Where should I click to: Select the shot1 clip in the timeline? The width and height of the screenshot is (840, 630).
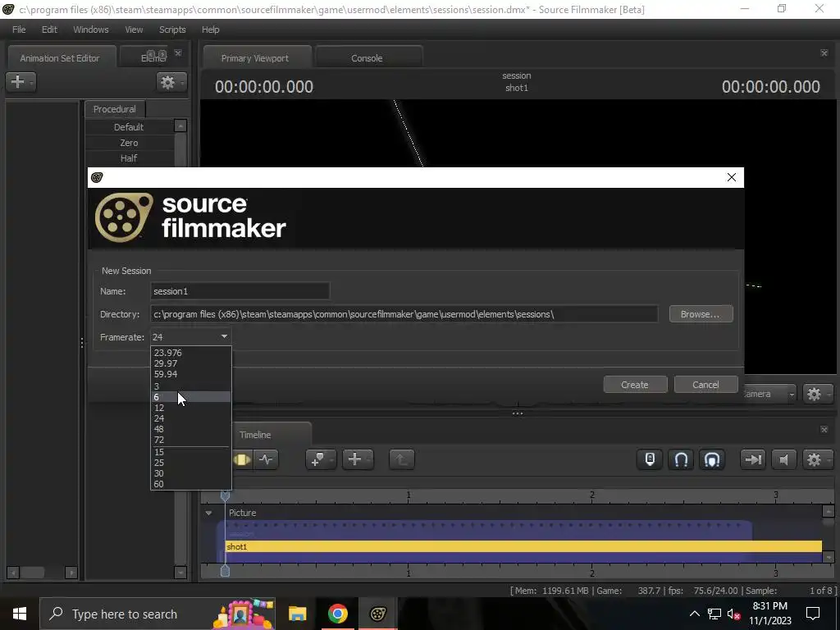tap(523, 546)
